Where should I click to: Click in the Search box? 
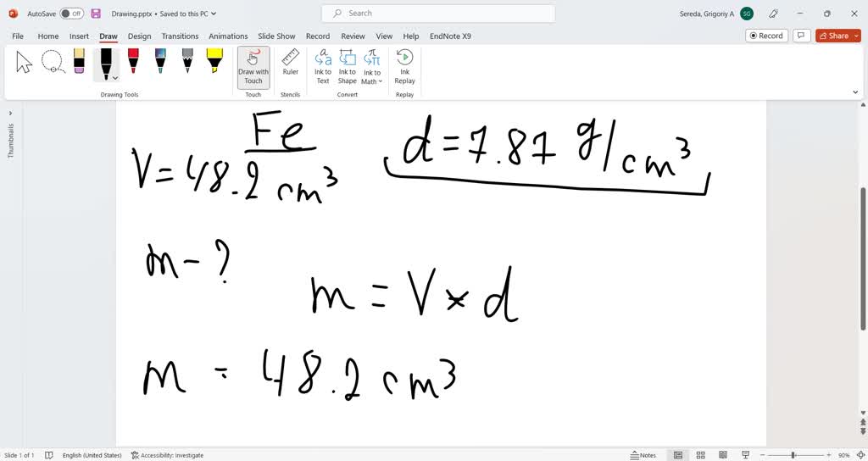click(x=438, y=14)
